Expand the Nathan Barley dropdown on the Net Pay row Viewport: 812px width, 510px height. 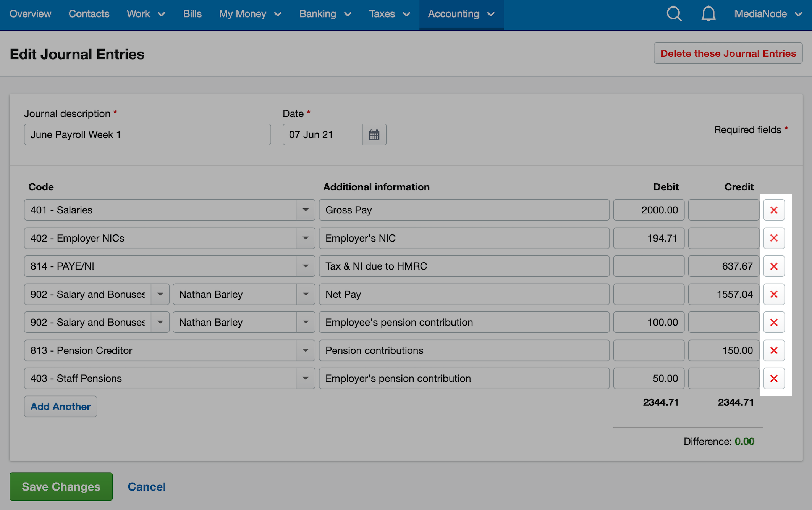pos(306,294)
